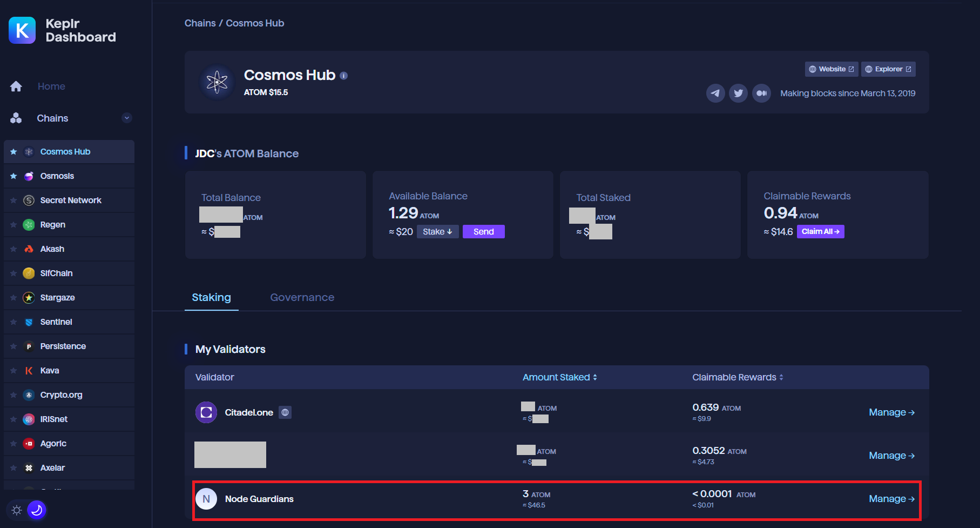Viewport: 980px width, 528px height.
Task: Click the Chains cluster icon
Action: (x=16, y=118)
